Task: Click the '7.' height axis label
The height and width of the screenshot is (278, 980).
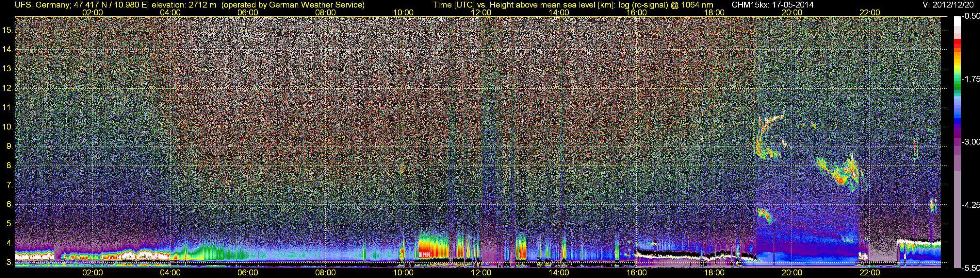Action: (9, 185)
